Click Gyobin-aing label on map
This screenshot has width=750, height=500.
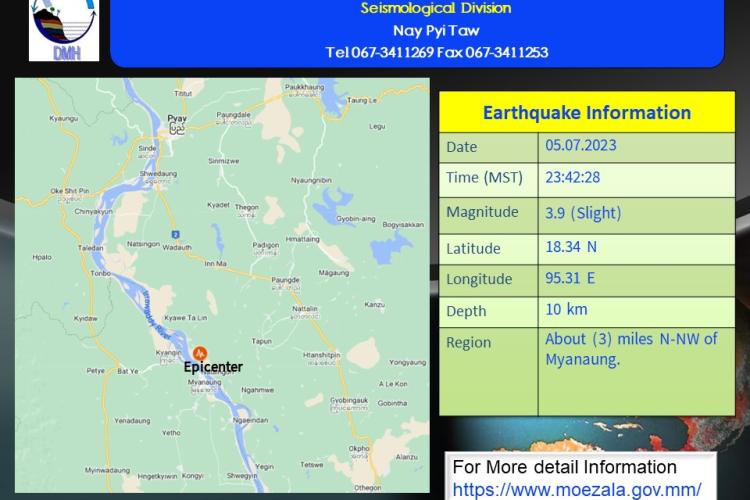pos(356,219)
